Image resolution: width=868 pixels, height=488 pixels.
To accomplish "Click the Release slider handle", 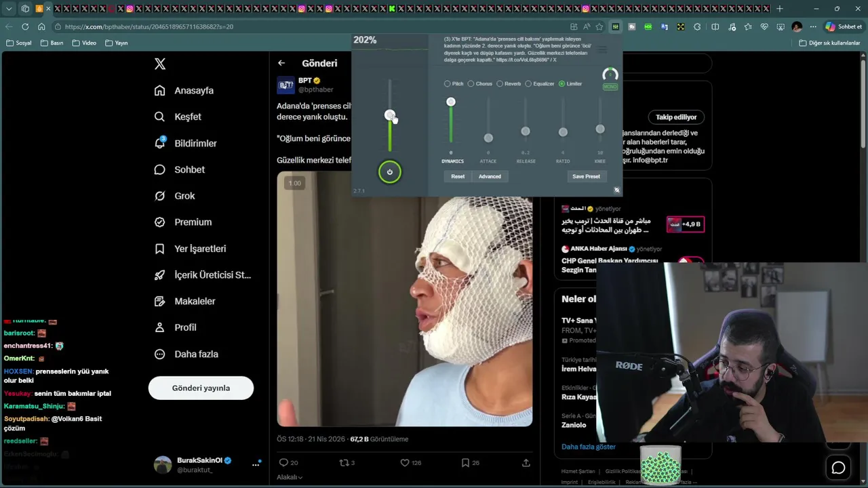I will coord(526,131).
